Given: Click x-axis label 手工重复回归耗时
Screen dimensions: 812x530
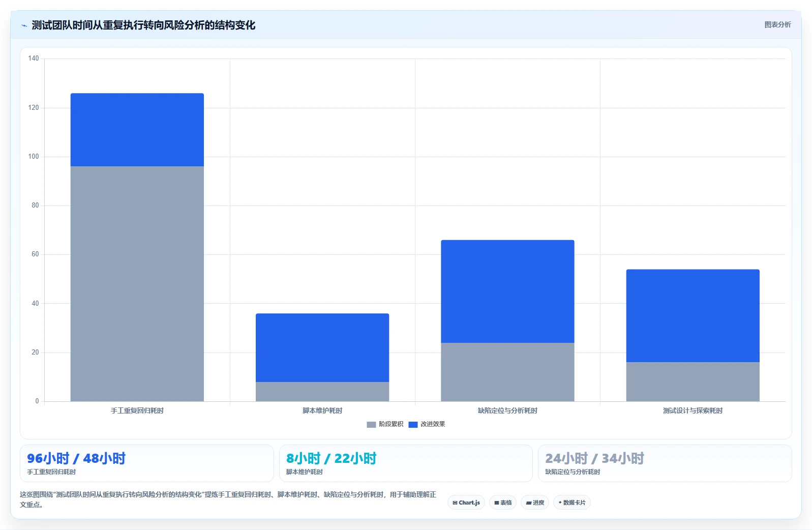Looking at the screenshot, I should click(x=137, y=410).
